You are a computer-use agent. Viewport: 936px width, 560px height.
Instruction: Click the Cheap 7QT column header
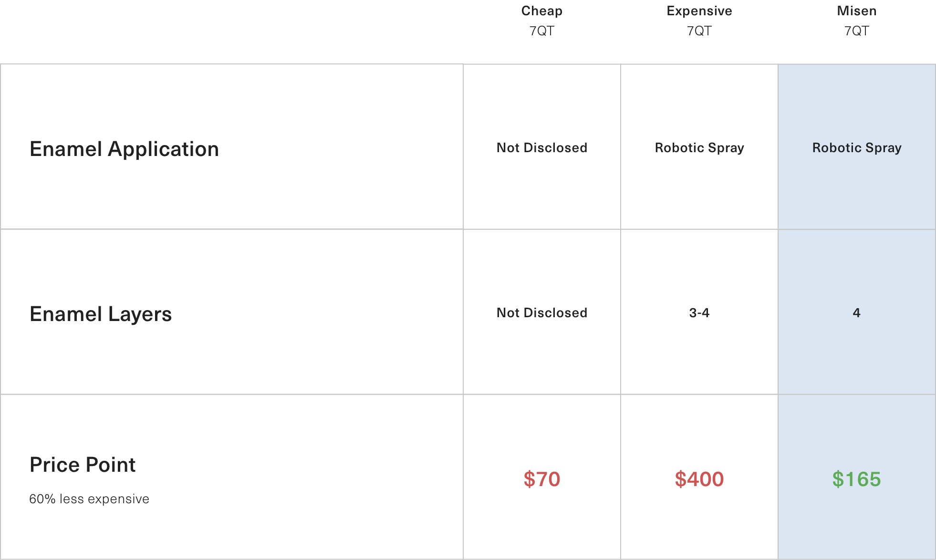tap(541, 21)
